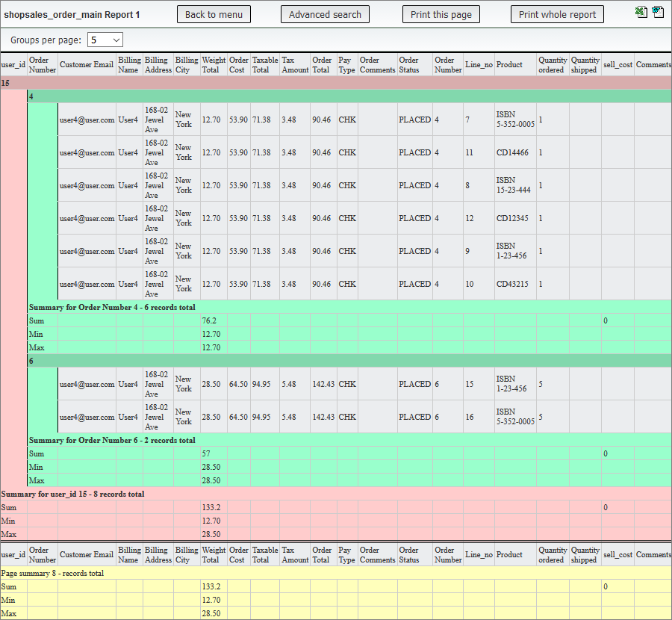This screenshot has width=672, height=620.
Task: Print this page
Action: click(441, 13)
